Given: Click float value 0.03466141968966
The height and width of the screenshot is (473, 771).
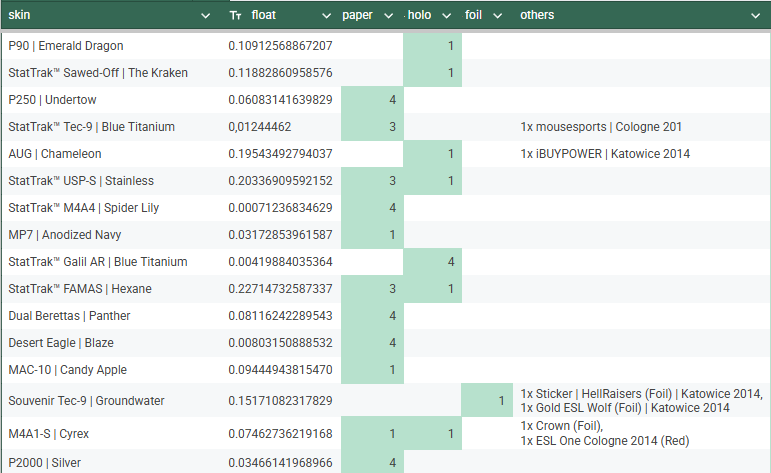Looking at the screenshot, I should pos(280,463).
